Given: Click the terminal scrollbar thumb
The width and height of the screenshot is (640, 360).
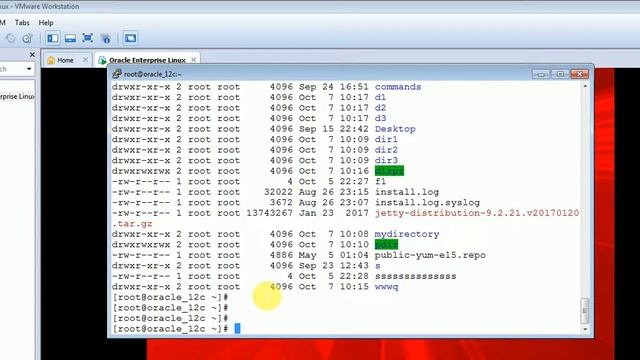Looking at the screenshot, I should tap(585, 311).
